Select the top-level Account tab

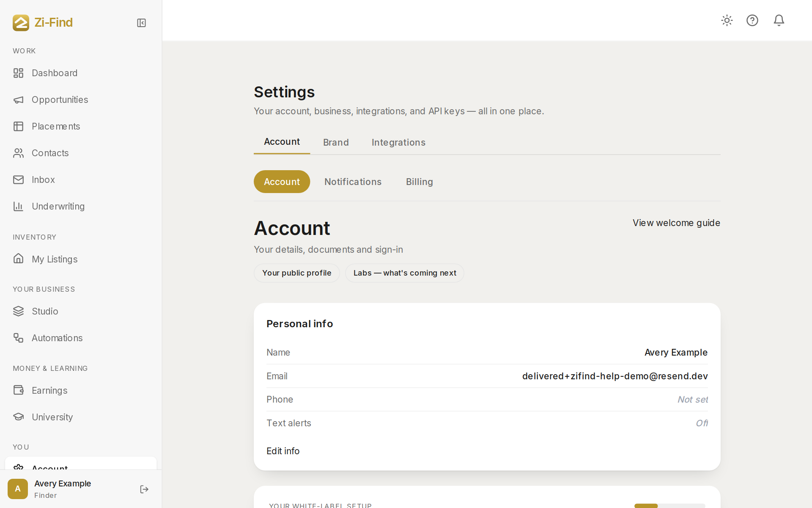click(x=282, y=142)
